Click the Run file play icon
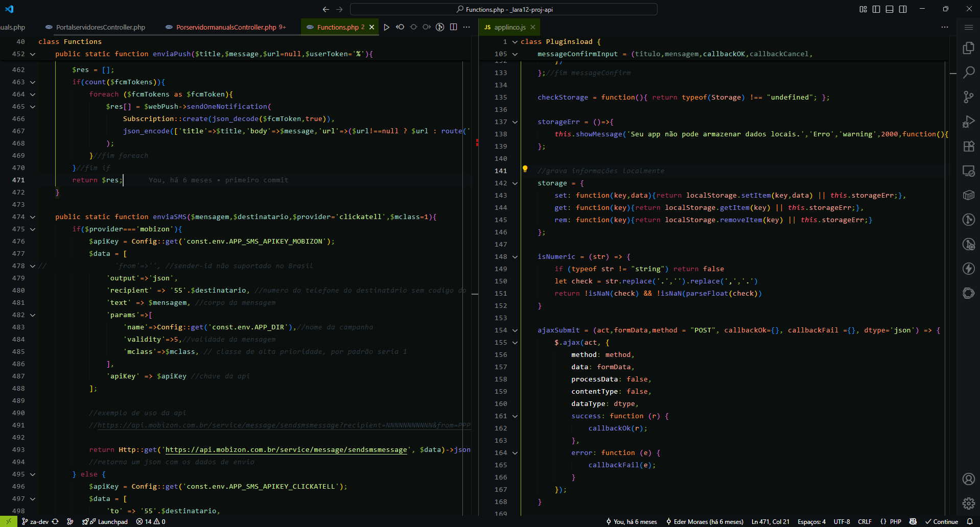 click(386, 27)
